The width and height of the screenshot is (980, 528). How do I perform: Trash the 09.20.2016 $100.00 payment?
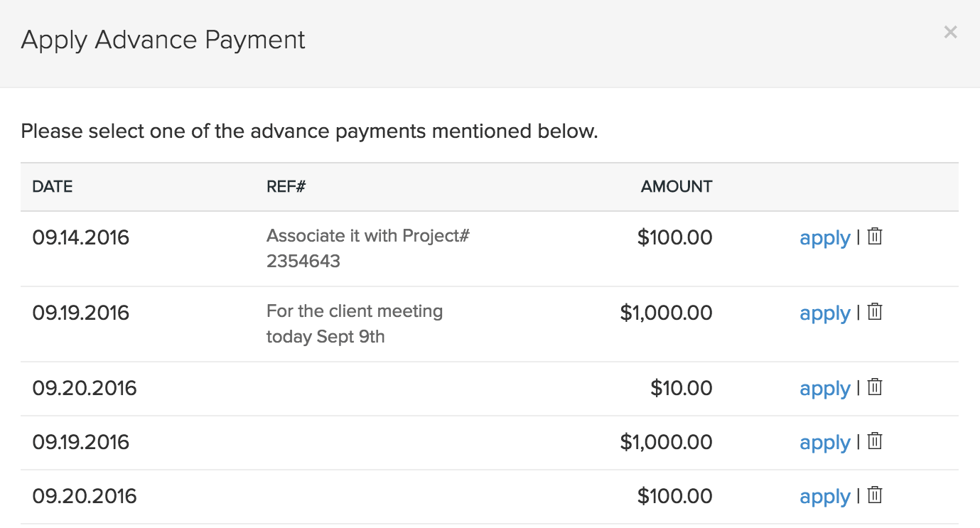[x=875, y=495]
